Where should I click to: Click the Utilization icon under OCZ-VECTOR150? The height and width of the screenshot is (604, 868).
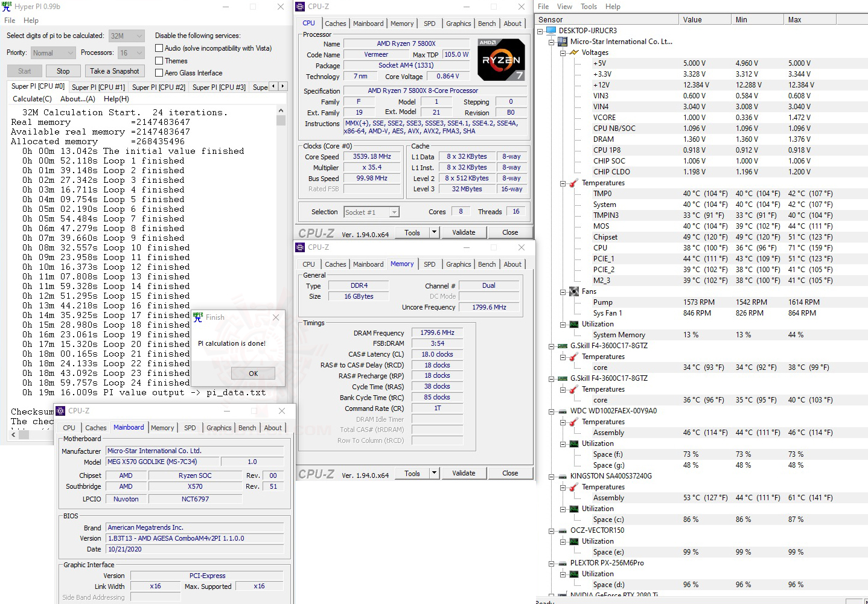(x=574, y=541)
